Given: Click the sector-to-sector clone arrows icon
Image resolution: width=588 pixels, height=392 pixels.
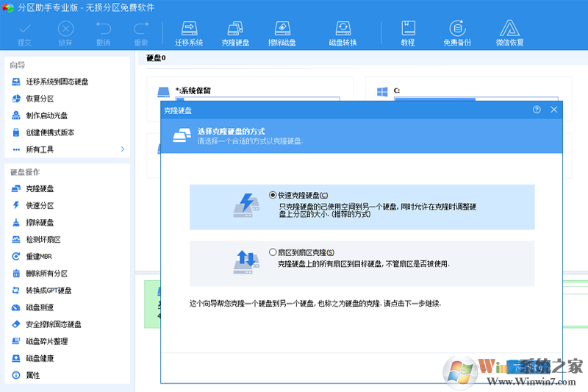Looking at the screenshot, I should (246, 263).
